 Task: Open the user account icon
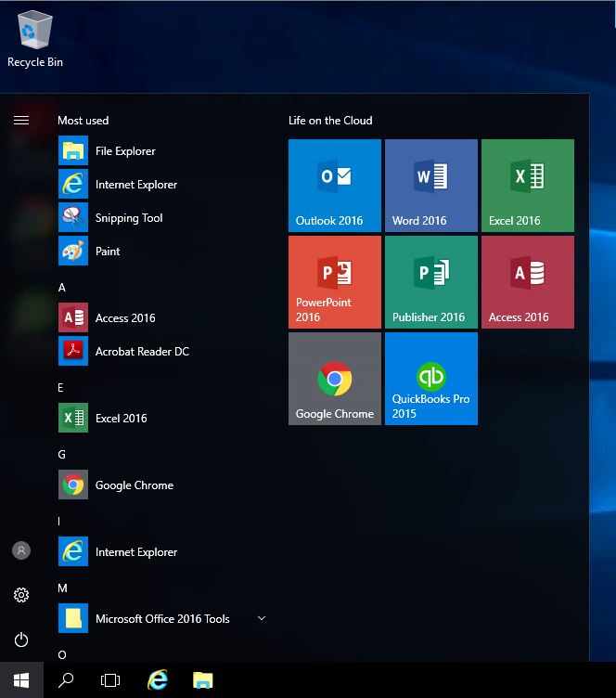[21, 550]
